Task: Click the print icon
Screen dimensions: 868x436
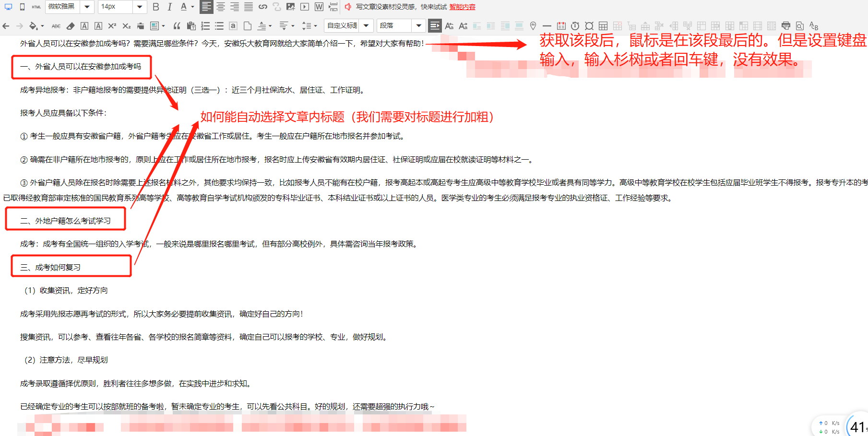Action: point(785,26)
